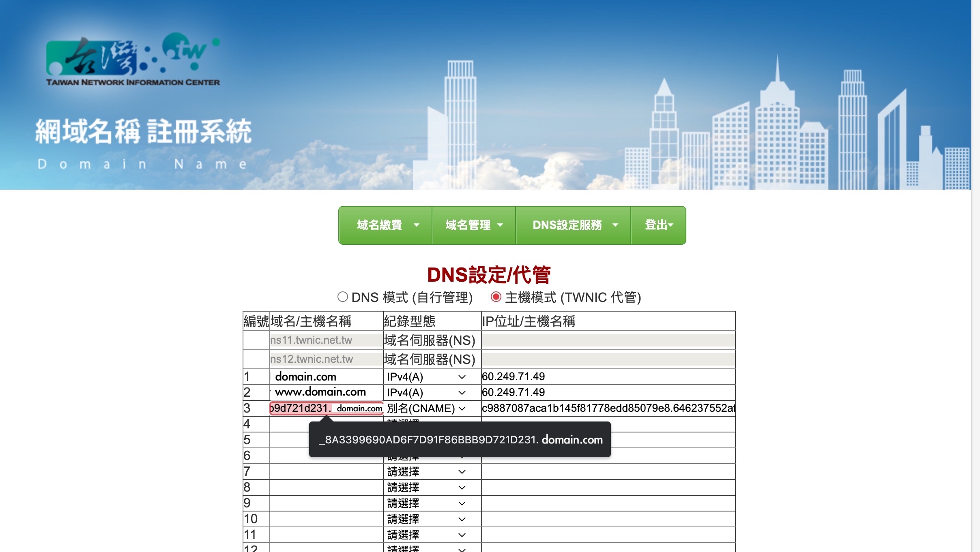Click the row 1 domain.com hostname field
Viewport: 980px width, 552px height.
[326, 377]
